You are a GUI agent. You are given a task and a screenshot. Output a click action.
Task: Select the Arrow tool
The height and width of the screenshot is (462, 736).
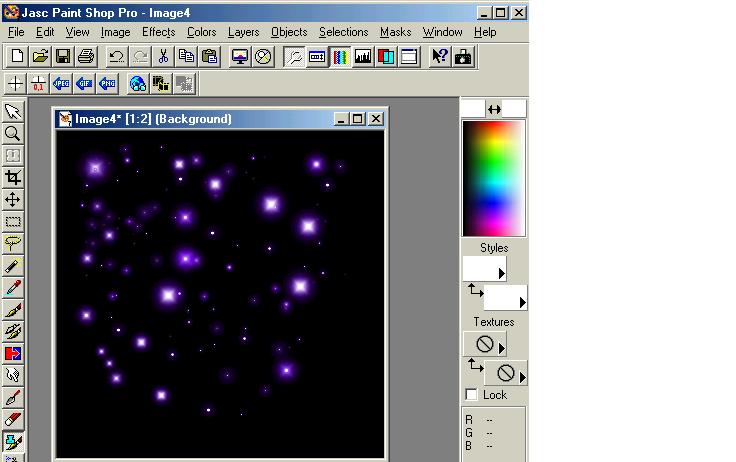[x=13, y=112]
